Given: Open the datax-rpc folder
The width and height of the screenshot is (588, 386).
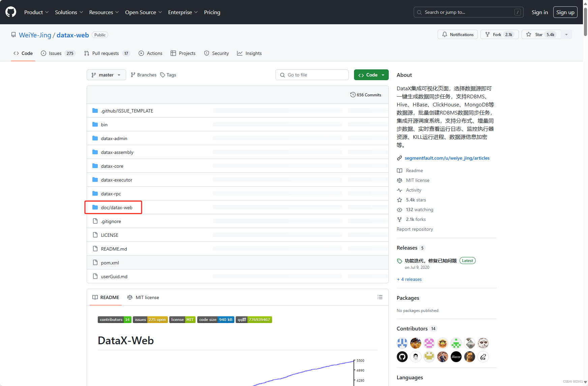Looking at the screenshot, I should (111, 194).
